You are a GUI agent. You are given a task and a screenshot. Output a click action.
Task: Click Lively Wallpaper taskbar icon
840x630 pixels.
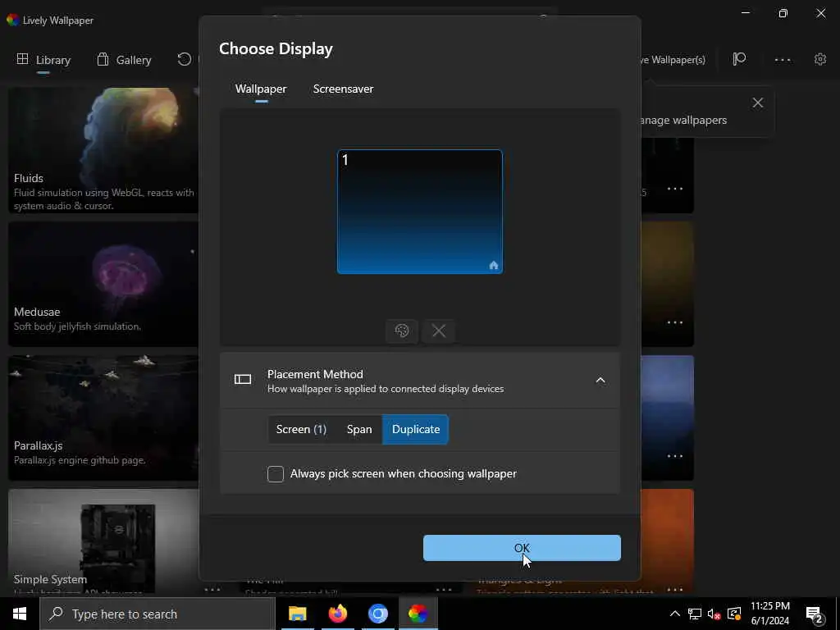click(418, 614)
